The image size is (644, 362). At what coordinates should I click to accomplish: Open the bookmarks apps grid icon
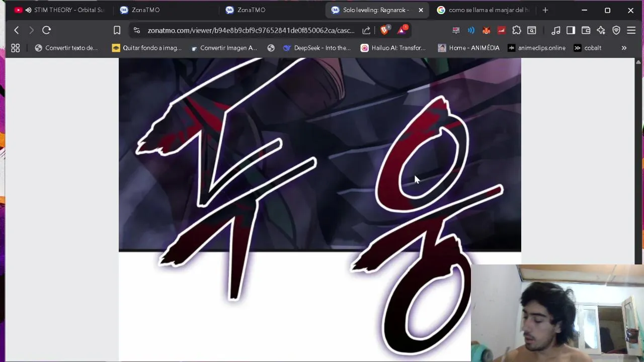(x=16, y=48)
